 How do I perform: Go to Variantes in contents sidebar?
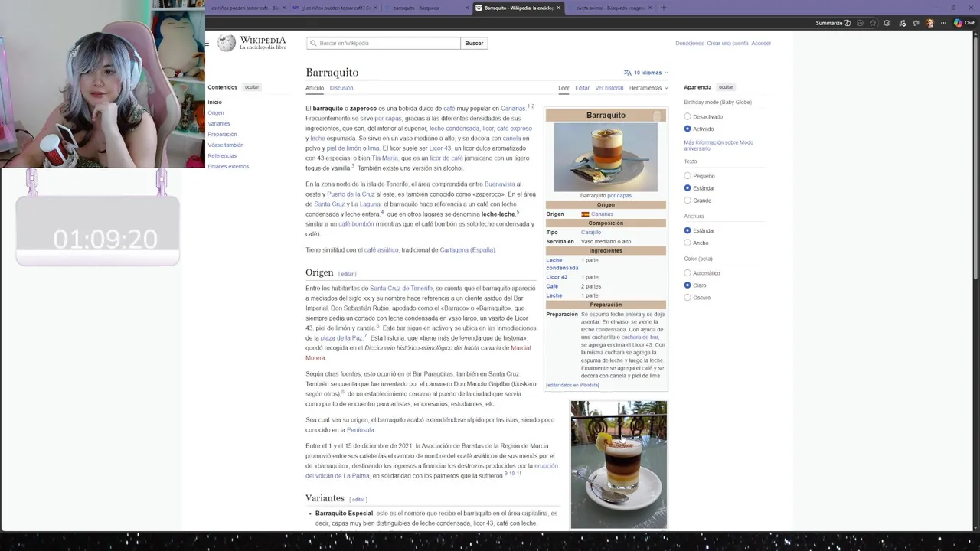click(219, 124)
